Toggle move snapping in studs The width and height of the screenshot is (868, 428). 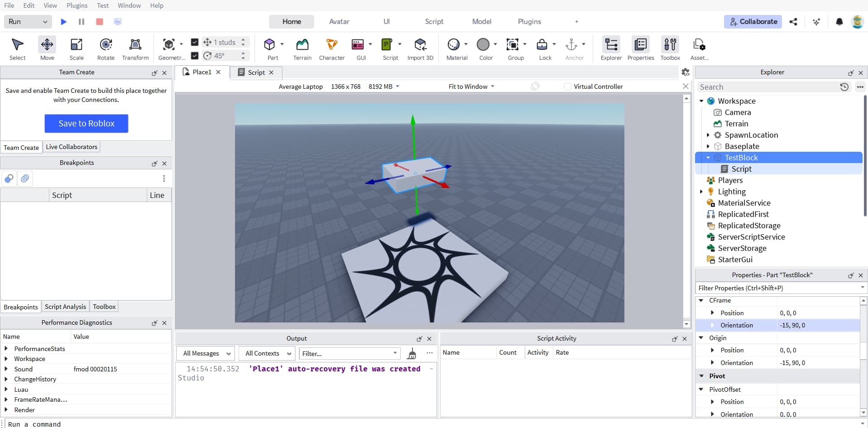tap(195, 42)
